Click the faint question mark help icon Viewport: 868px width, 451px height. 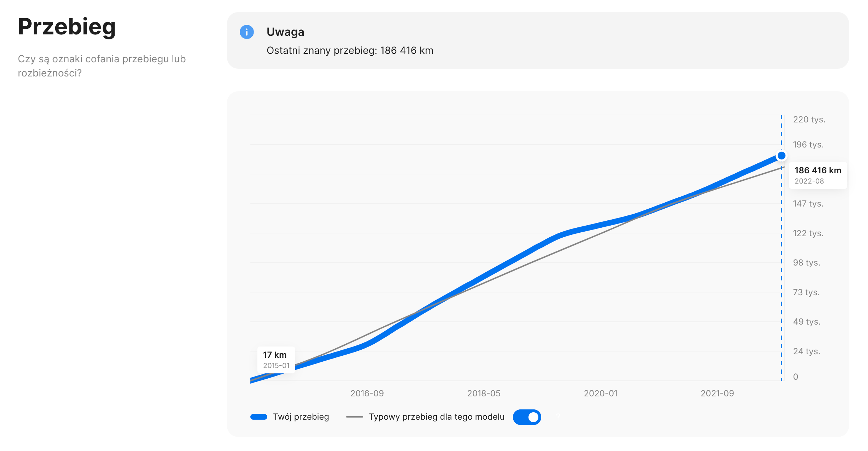558,416
